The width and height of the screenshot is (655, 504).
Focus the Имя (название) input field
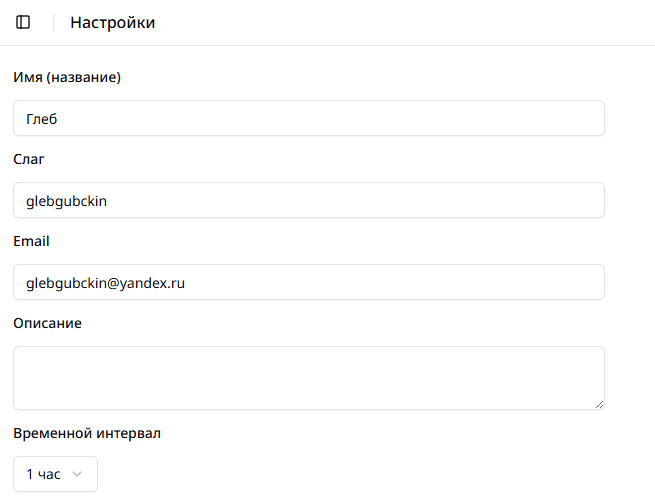point(308,118)
